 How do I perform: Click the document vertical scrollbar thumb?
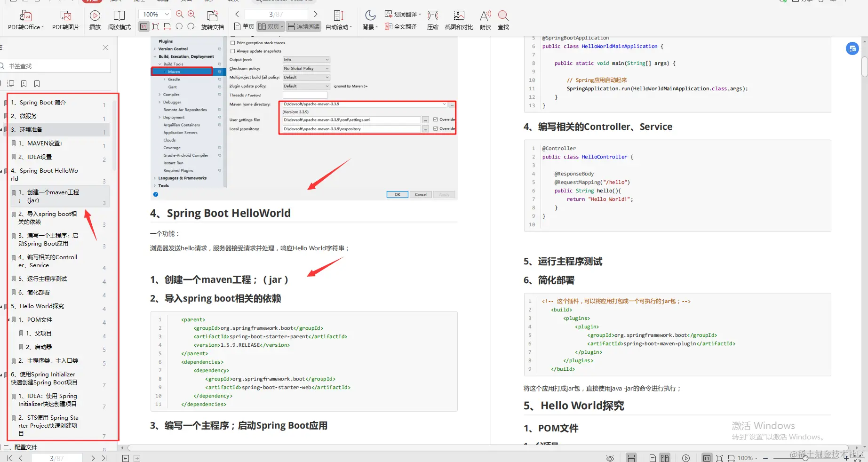(x=865, y=67)
